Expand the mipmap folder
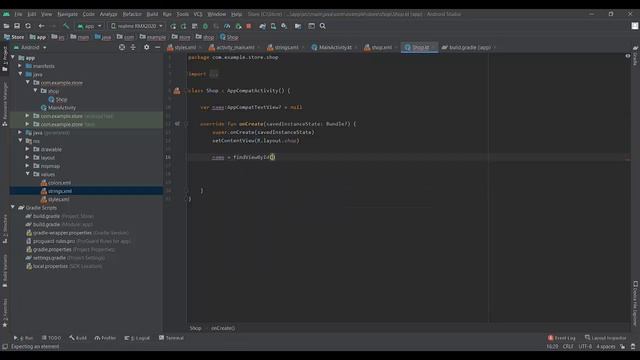 [x=27, y=166]
